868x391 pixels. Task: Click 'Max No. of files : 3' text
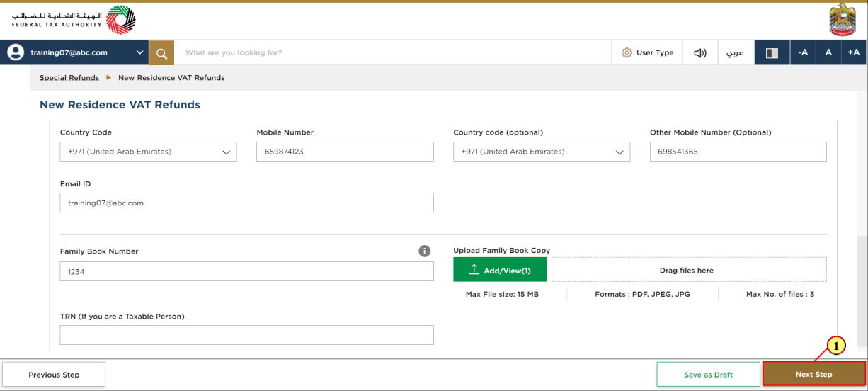tap(780, 294)
